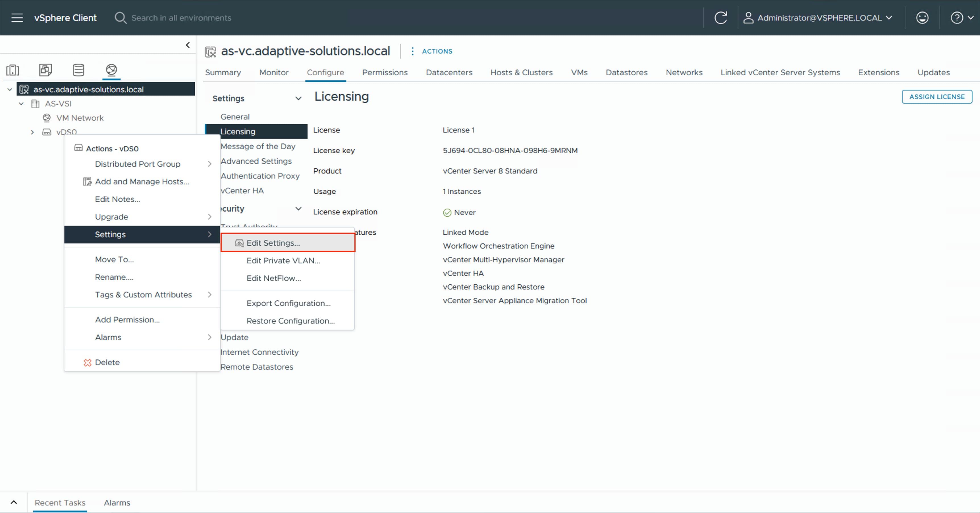Click the refresh icon in the top bar
The image size is (980, 513).
click(x=721, y=18)
